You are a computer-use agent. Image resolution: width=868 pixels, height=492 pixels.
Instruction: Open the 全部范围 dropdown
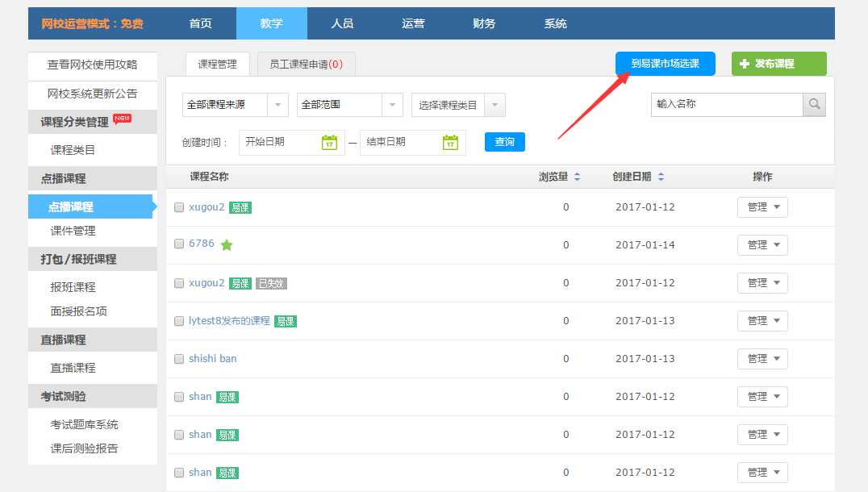click(x=349, y=105)
